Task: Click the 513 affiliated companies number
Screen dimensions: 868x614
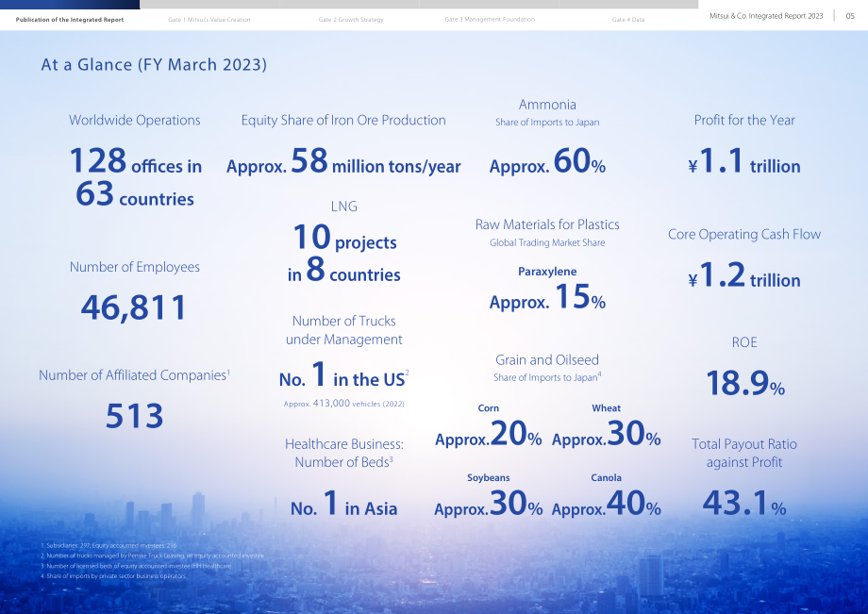Action: [x=135, y=416]
